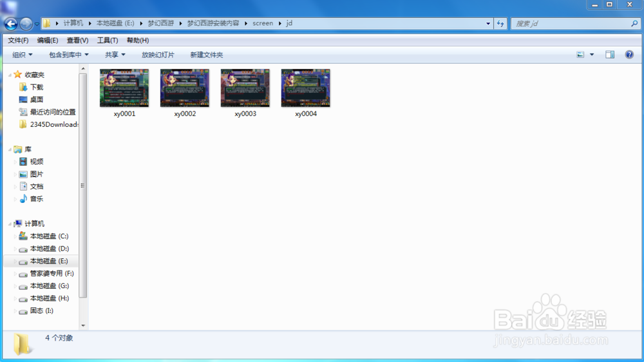Click the Forward navigation arrow button
This screenshot has width=644, height=362.
click(26, 24)
